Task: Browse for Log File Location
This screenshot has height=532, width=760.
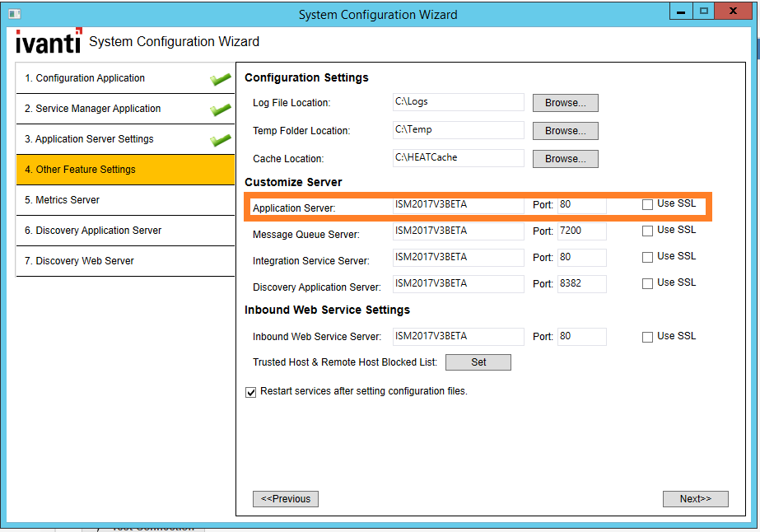Action: coord(565,103)
